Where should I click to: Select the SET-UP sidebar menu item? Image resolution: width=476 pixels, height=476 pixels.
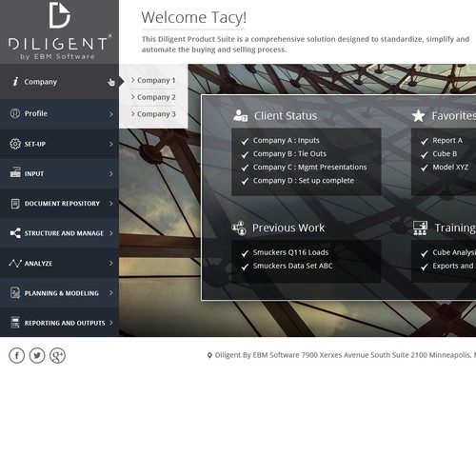click(59, 144)
